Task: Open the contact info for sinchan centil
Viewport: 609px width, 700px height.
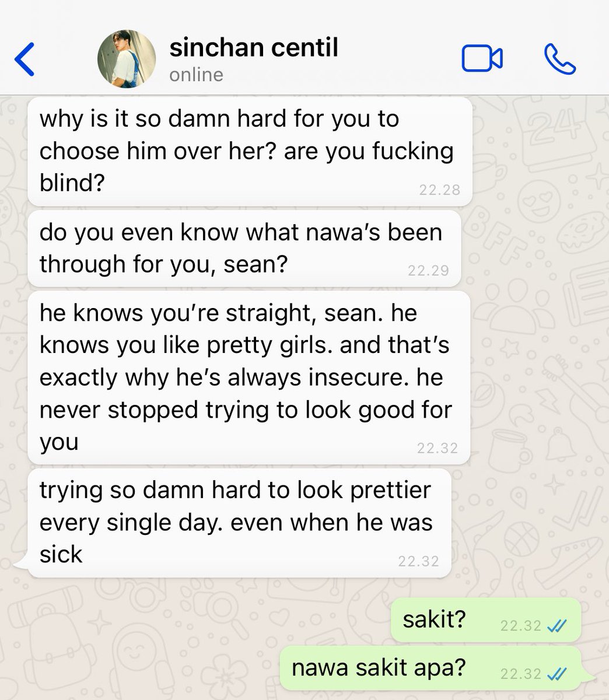Action: pyautogui.click(x=254, y=47)
